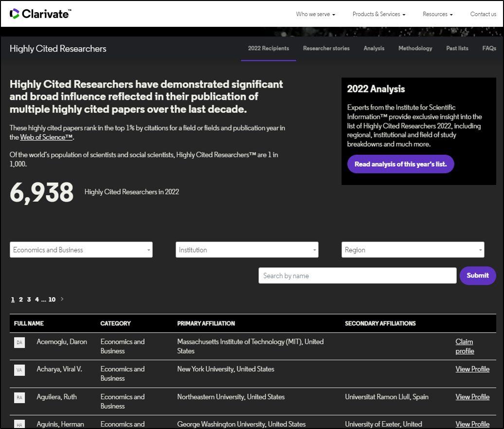Click the FULL NAME column header
This screenshot has height=429, width=504.
coord(29,323)
